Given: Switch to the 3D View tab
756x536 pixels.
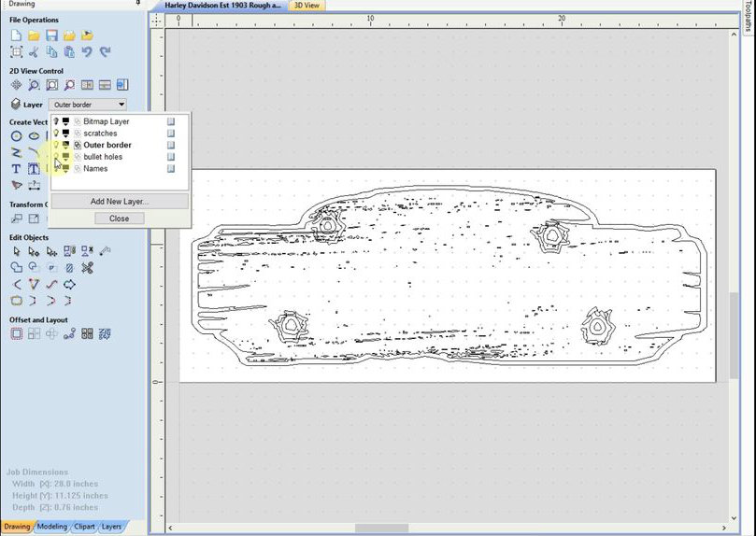Looking at the screenshot, I should point(307,6).
